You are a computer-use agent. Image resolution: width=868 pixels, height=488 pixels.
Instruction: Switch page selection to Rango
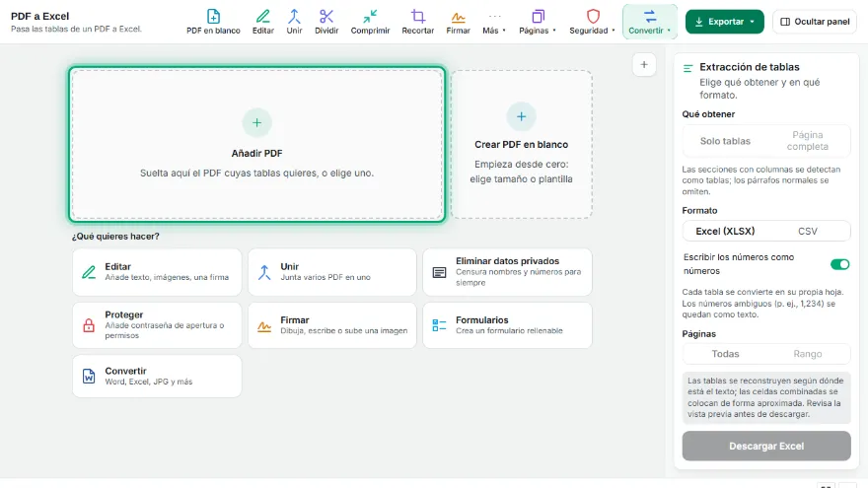point(808,354)
